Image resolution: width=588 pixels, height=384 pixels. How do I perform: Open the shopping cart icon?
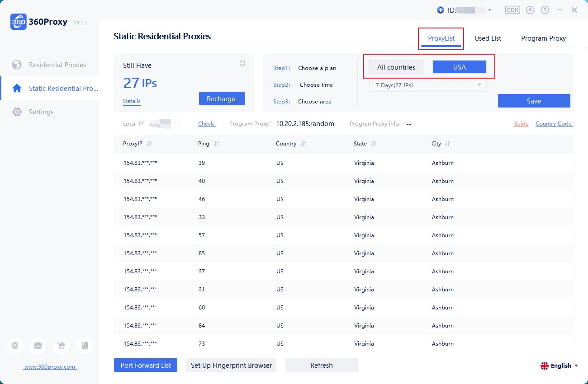coord(61,346)
